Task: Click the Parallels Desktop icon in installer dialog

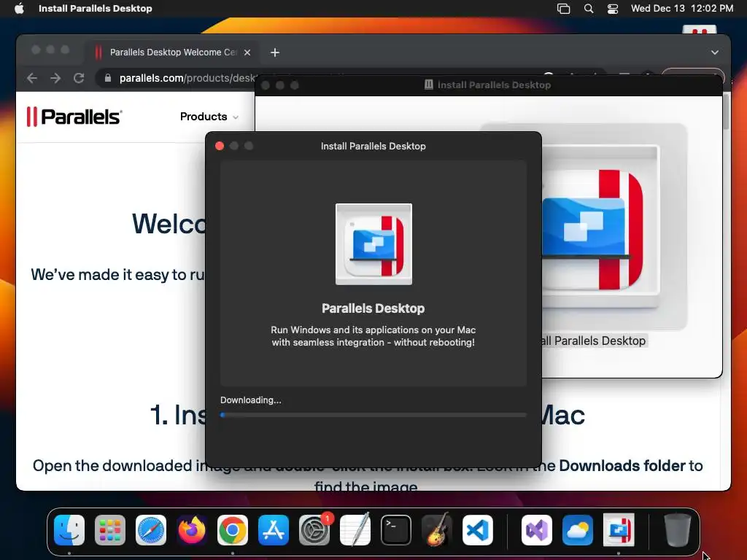Action: [x=374, y=244]
